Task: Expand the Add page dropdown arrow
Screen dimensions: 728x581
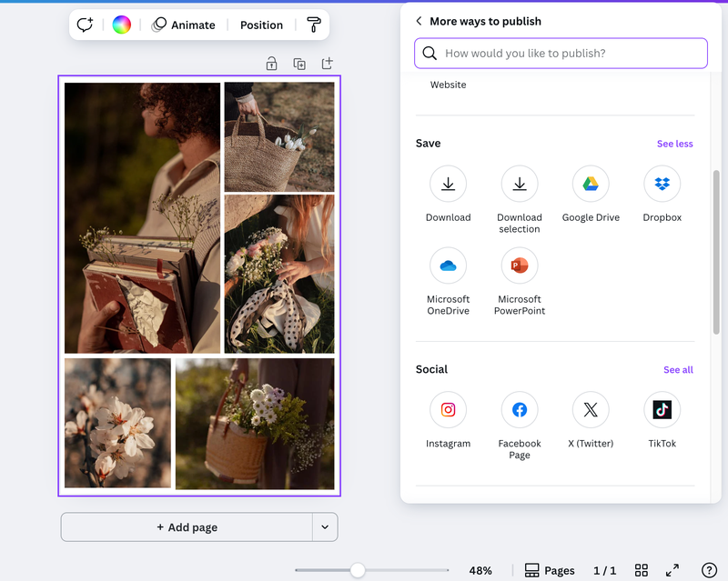Action: [325, 527]
